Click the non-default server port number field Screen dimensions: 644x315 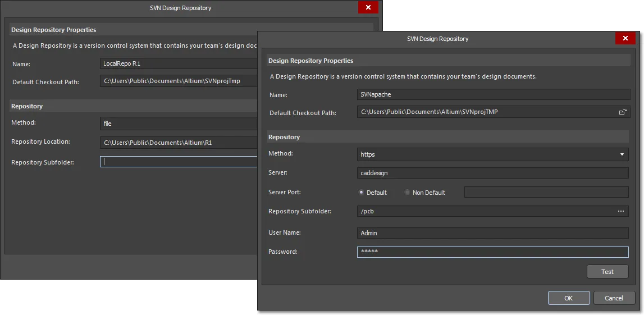546,192
